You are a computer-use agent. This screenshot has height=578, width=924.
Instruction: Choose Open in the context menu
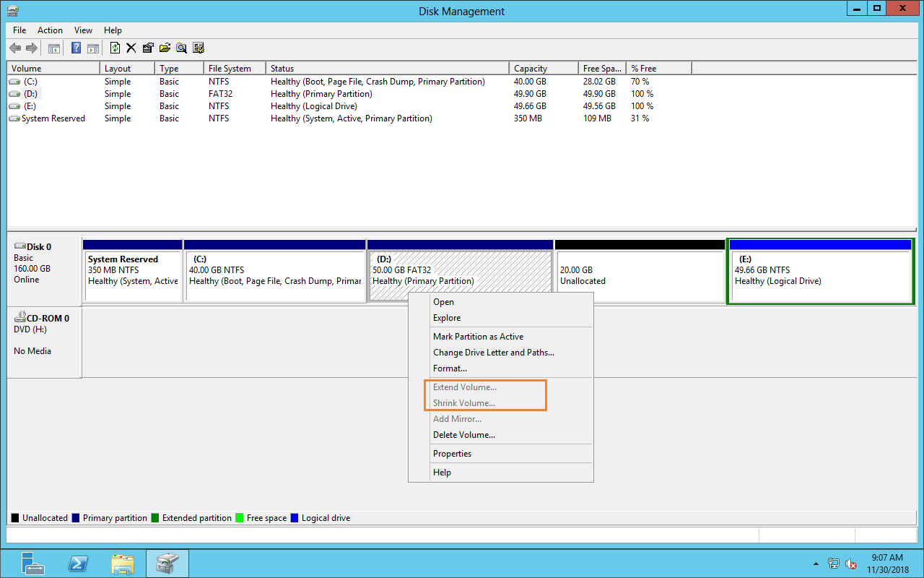[501, 302]
